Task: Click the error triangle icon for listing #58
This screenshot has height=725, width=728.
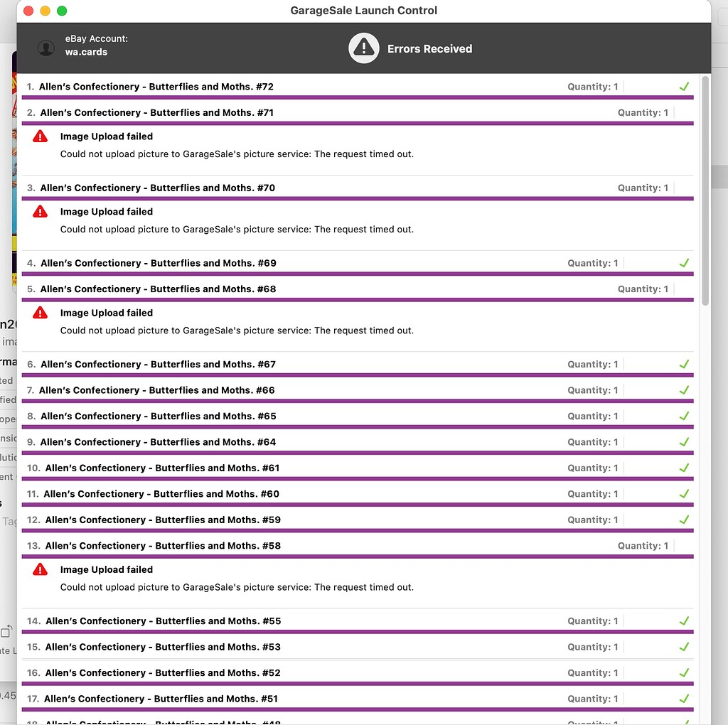Action: click(39, 569)
